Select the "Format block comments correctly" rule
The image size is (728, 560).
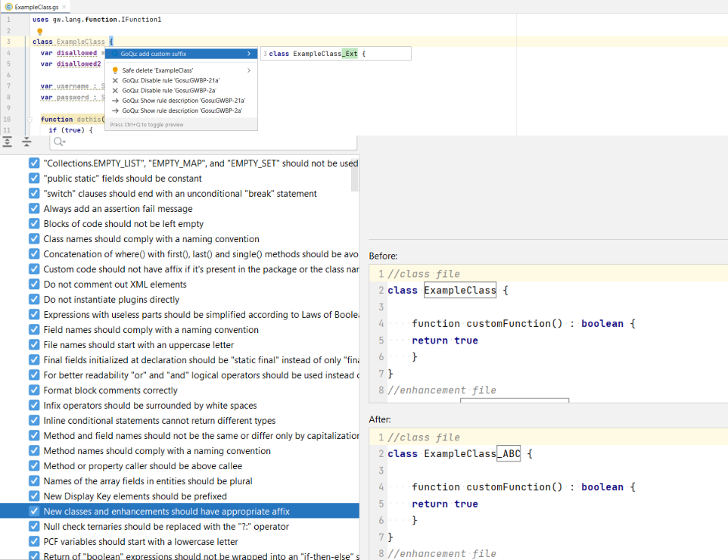click(110, 390)
